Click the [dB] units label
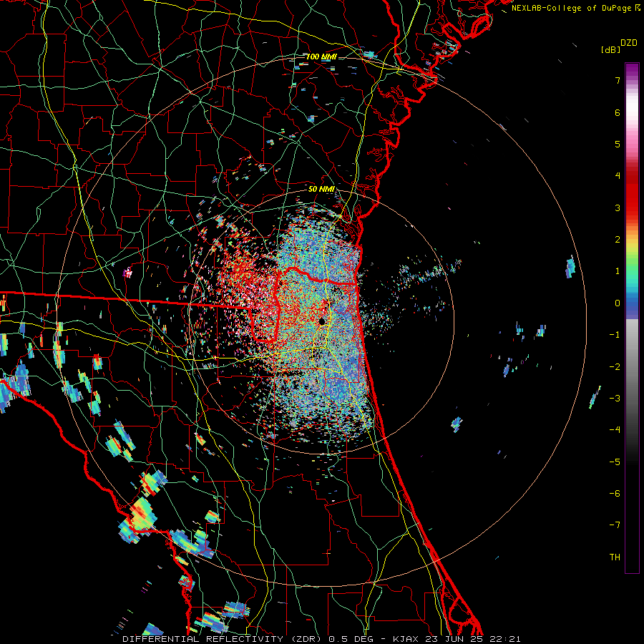 pyautogui.click(x=610, y=49)
